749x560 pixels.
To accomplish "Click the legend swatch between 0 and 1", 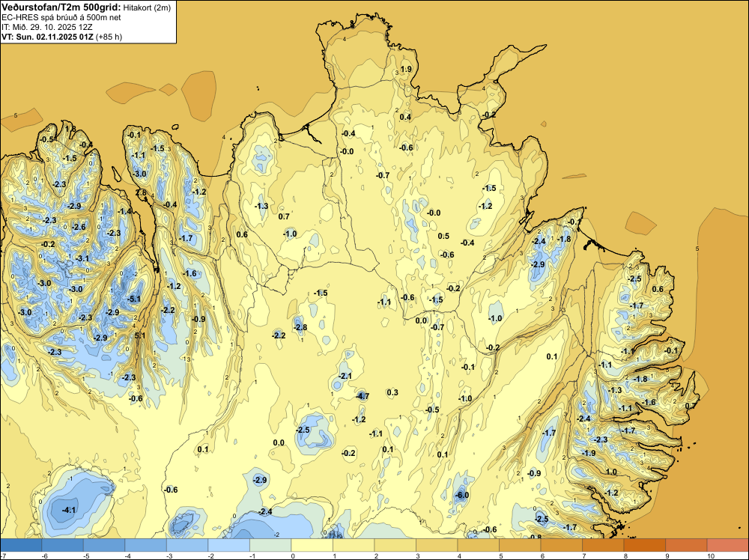I will point(312,545).
